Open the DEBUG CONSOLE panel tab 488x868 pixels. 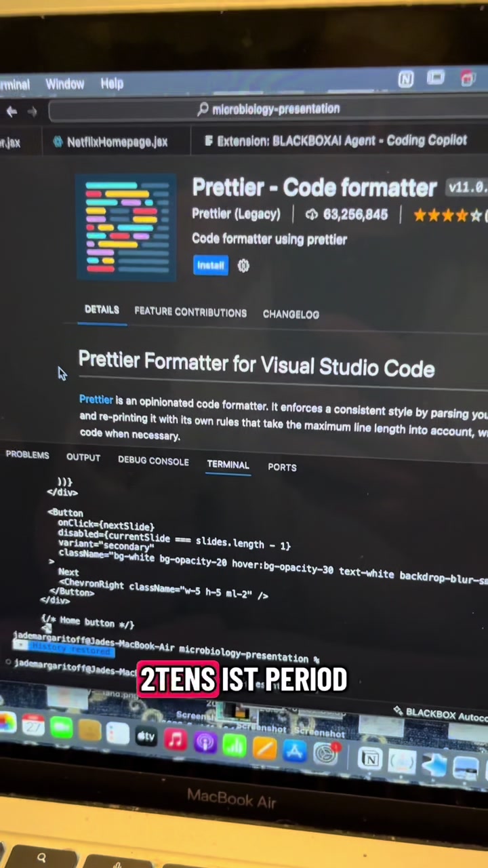coord(153,461)
